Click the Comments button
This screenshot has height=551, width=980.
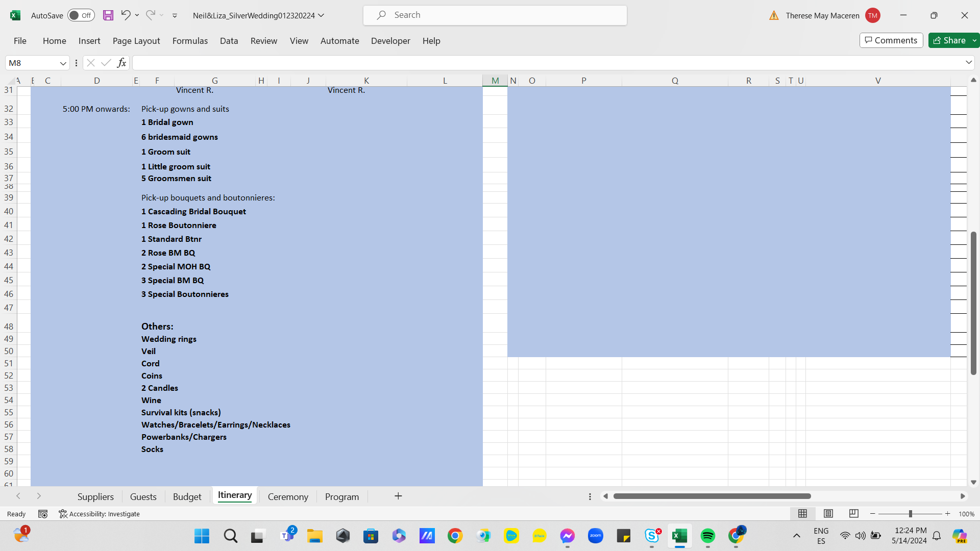coord(891,40)
